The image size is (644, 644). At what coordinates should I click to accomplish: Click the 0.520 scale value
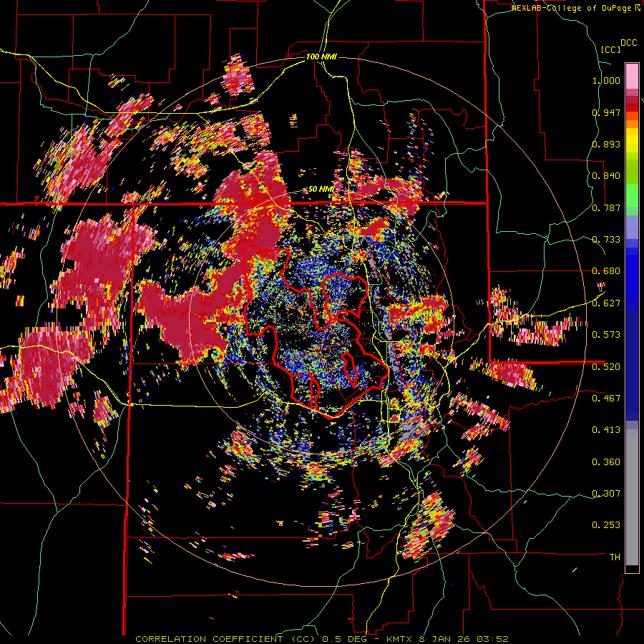606,366
